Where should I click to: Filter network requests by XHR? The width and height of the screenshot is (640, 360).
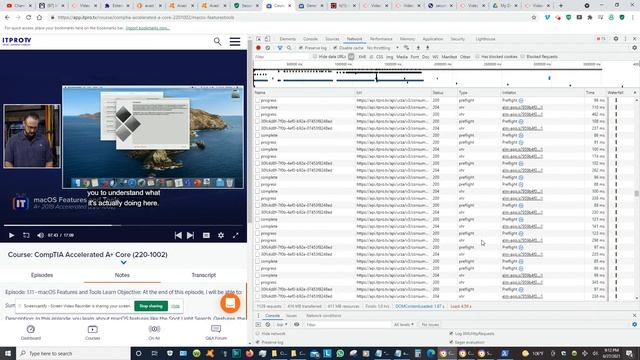pos(362,57)
